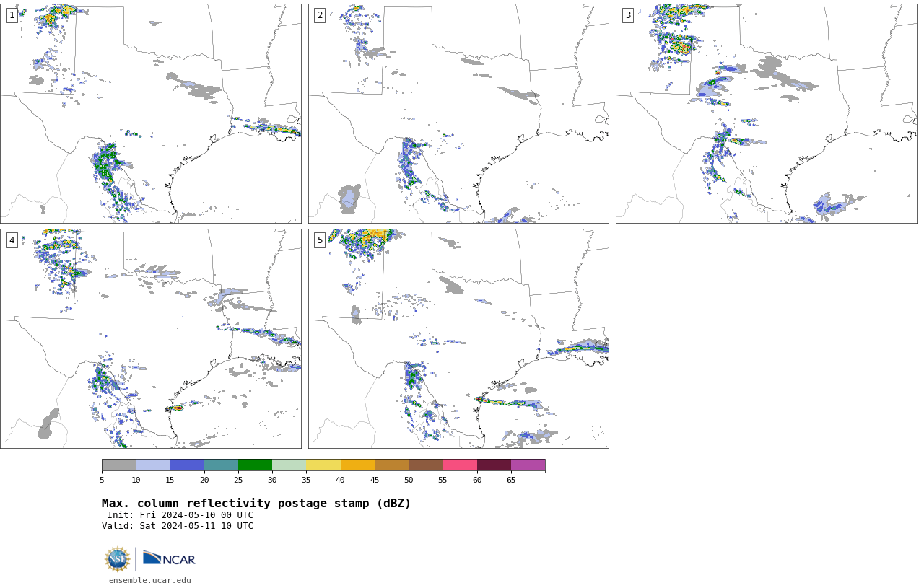Click the maroon 60-65 dBZ swatch
This screenshot has width=924, height=588.
point(494,465)
